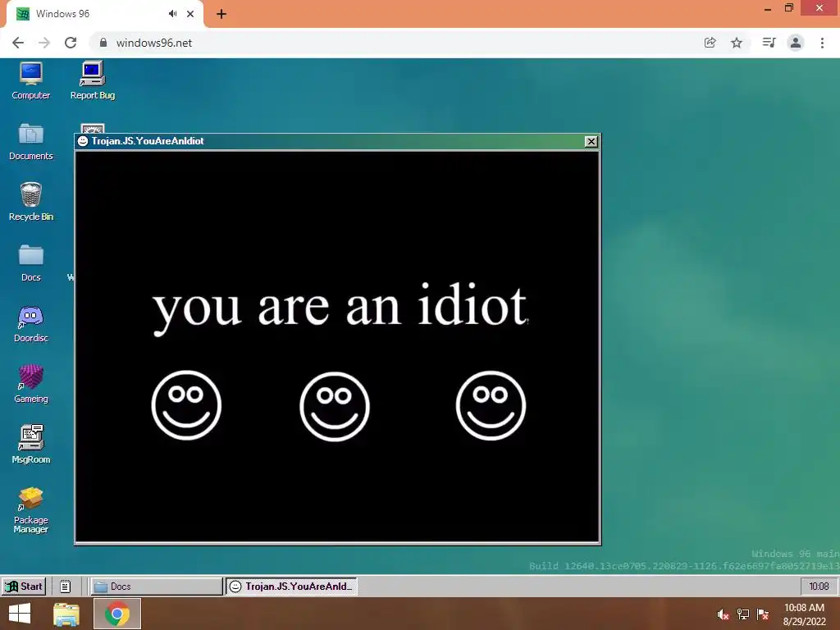Open the Docs folder desktop icon
Screen dimensions: 840x630
[30, 262]
